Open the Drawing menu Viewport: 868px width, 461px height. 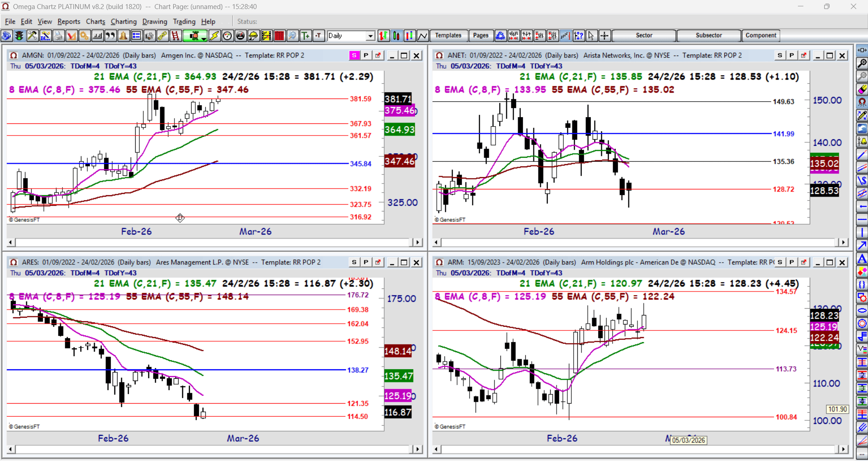[155, 22]
